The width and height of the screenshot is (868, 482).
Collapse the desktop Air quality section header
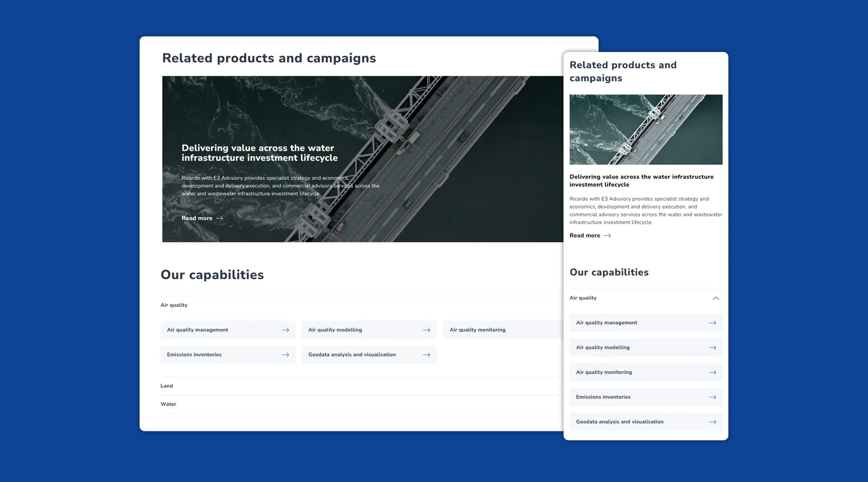pos(174,305)
